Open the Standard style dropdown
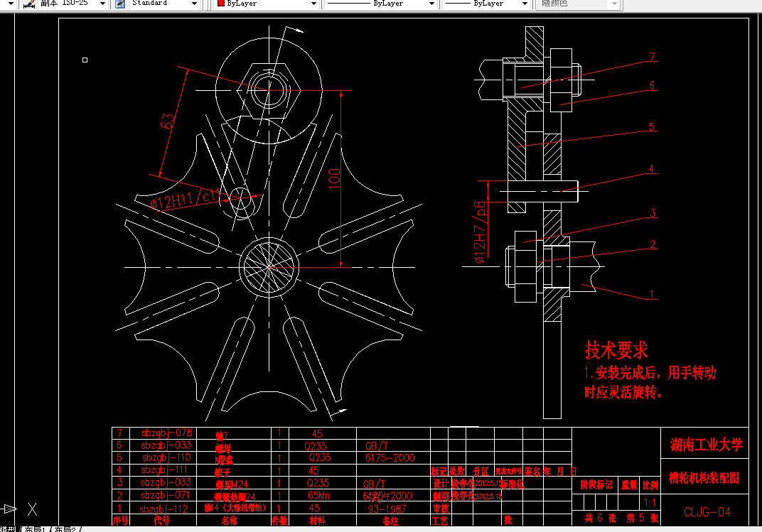This screenshot has width=762, height=532. (194, 4)
